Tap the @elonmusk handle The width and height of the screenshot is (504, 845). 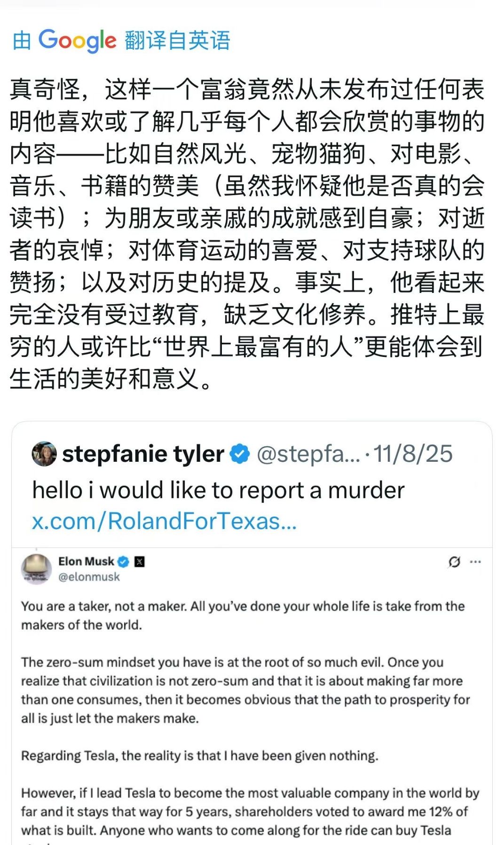point(89,577)
